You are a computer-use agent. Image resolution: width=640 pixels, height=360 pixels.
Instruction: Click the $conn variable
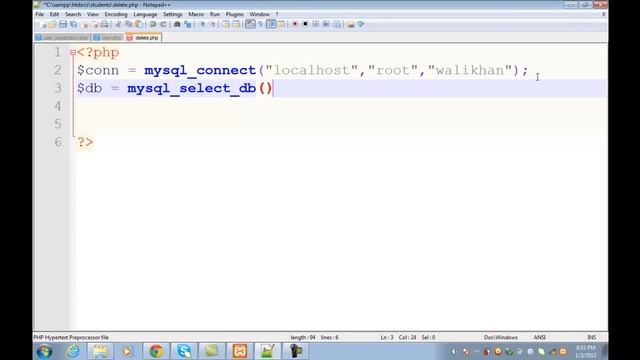98,70
